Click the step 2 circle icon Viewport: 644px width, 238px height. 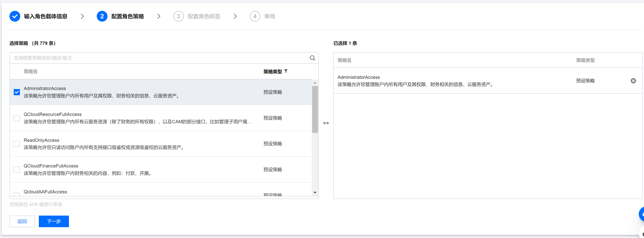[x=102, y=16]
